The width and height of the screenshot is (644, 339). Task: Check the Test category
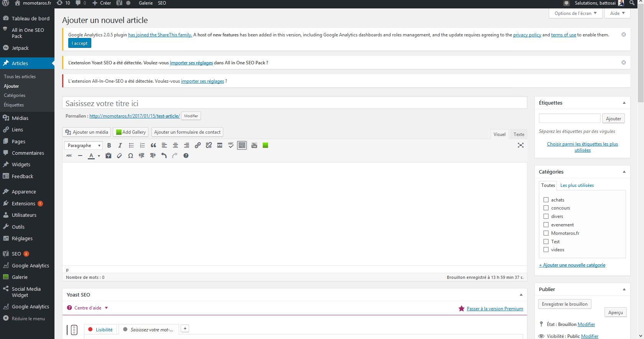[x=546, y=242]
